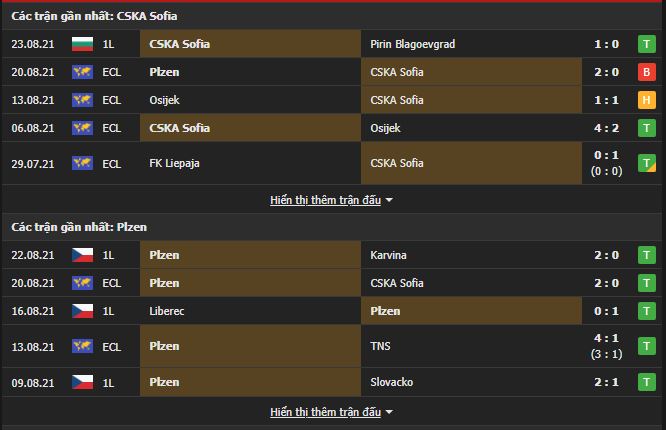This screenshot has width=666, height=430.
Task: Open Pirin Blagoevgrad team link
Action: click(x=412, y=44)
